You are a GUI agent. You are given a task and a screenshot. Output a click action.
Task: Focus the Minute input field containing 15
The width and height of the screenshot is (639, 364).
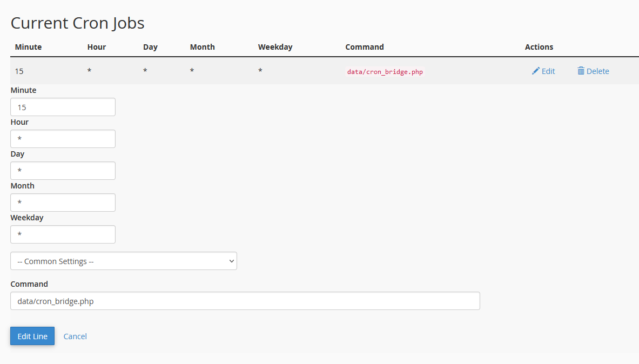[x=63, y=107]
